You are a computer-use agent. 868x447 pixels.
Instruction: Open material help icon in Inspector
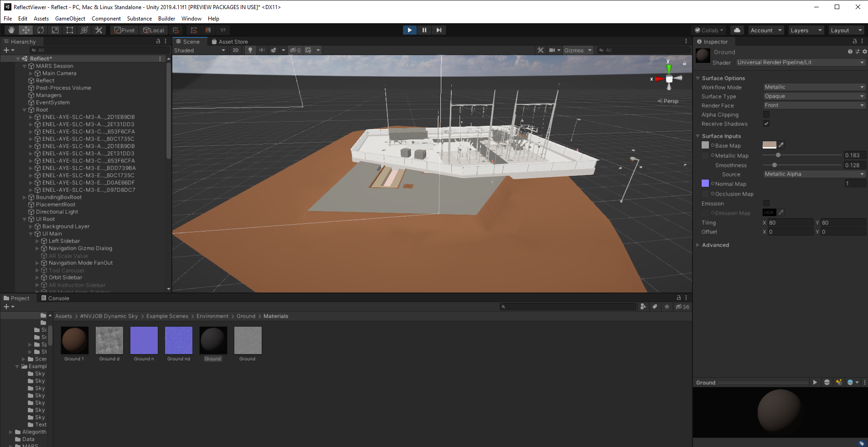pos(850,51)
